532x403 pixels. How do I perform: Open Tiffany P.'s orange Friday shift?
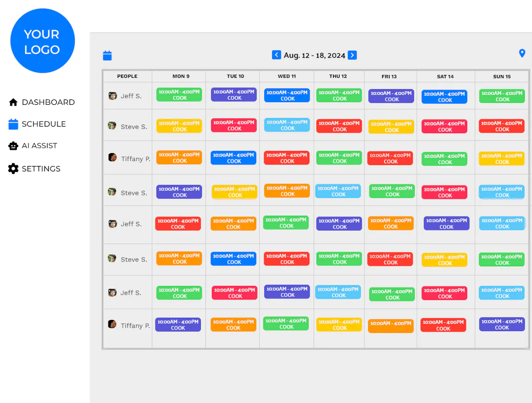click(x=391, y=326)
